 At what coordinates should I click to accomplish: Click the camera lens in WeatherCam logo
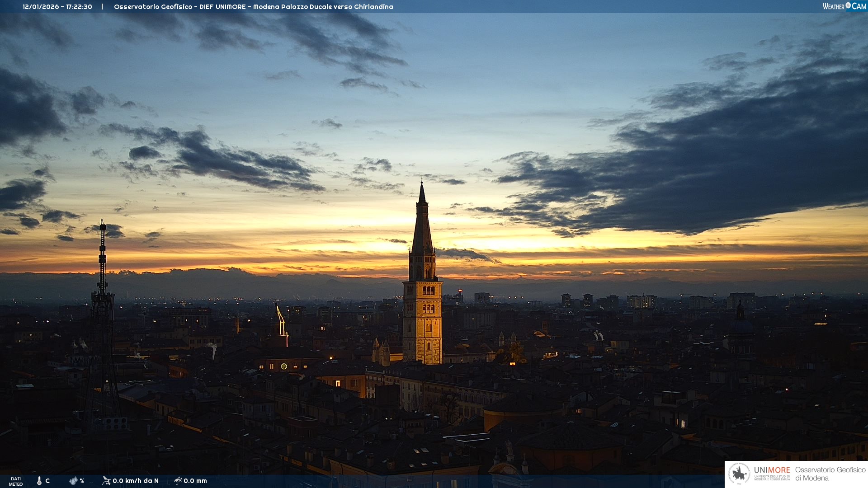tap(848, 5)
